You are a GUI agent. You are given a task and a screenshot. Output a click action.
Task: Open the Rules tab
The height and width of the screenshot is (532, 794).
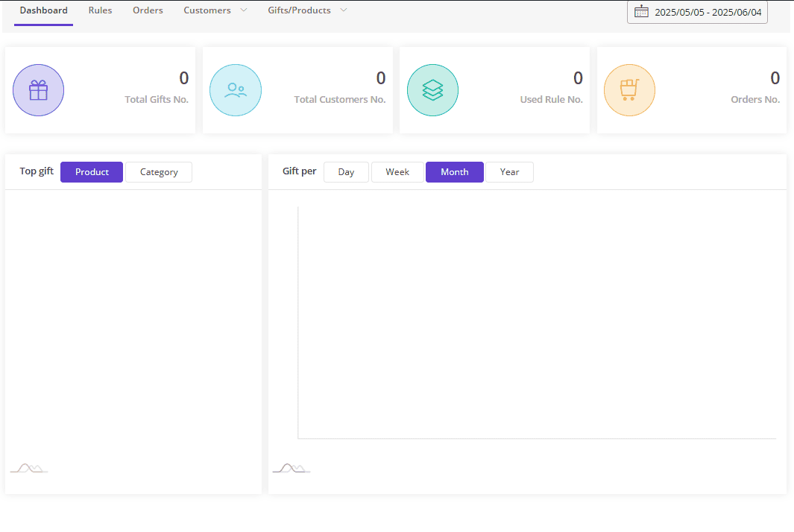click(100, 10)
